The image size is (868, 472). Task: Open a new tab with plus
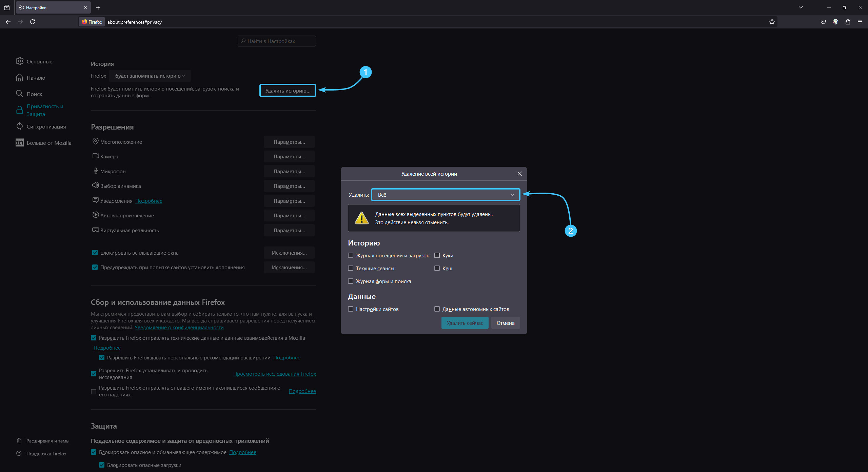click(98, 7)
